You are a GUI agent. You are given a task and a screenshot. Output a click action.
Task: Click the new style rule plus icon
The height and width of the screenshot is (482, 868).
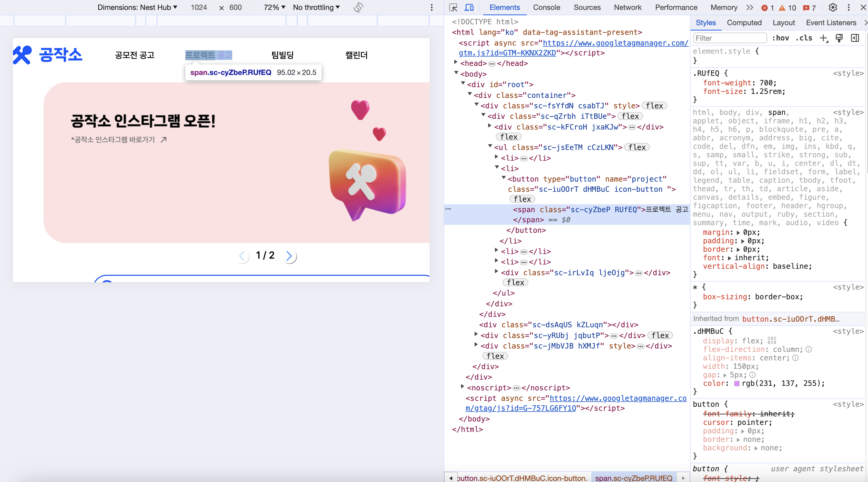click(824, 38)
